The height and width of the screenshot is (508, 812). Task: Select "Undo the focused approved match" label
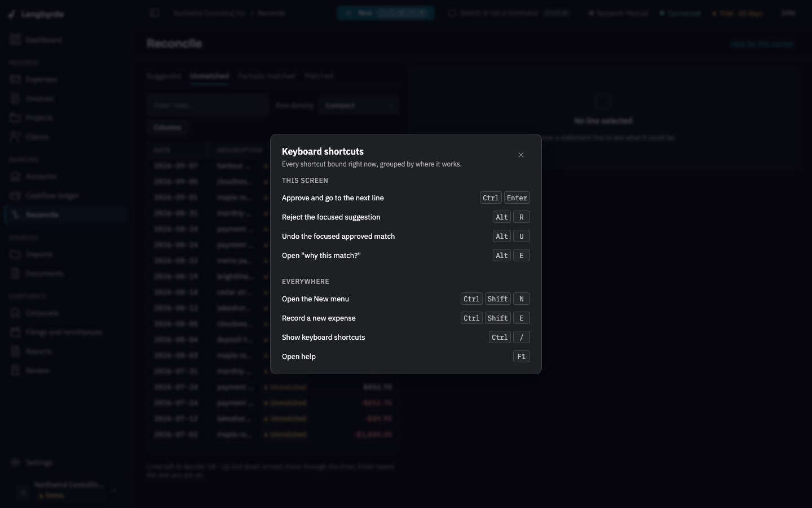338,237
